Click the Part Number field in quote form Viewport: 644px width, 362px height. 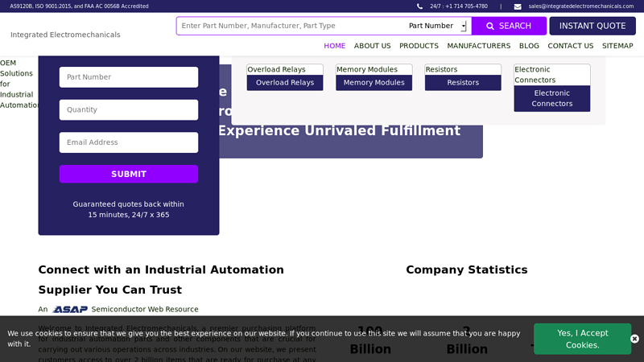[129, 77]
